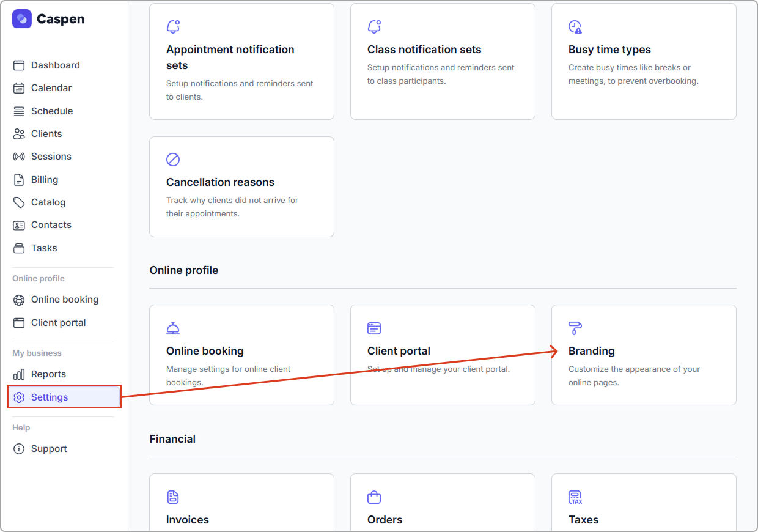Click the Taxes icon
Screen dimensions: 758x532
575,497
